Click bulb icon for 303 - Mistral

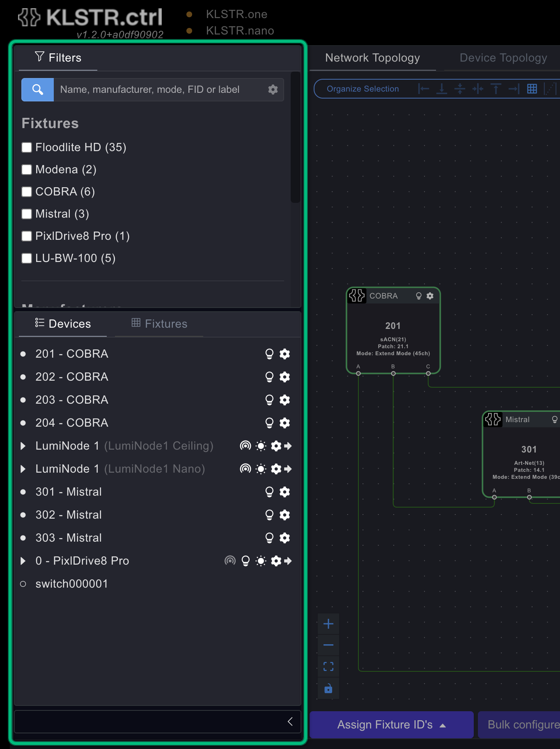[269, 538]
